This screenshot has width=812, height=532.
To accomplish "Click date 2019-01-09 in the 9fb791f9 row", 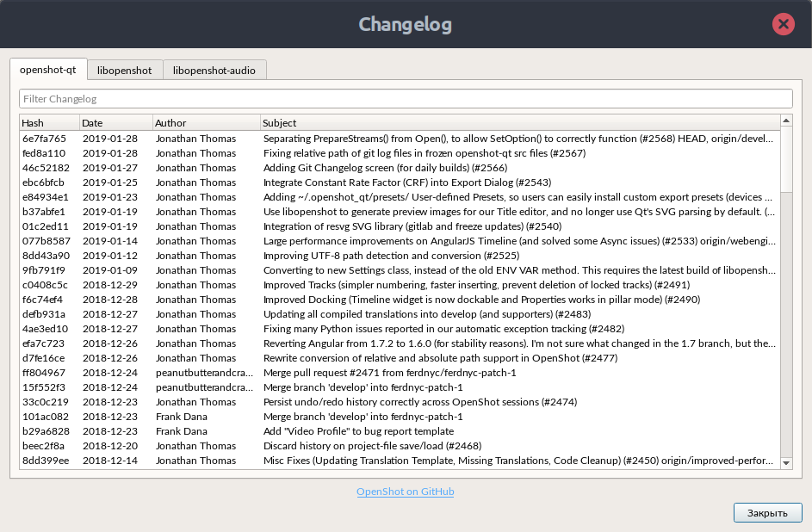I will tap(110, 270).
